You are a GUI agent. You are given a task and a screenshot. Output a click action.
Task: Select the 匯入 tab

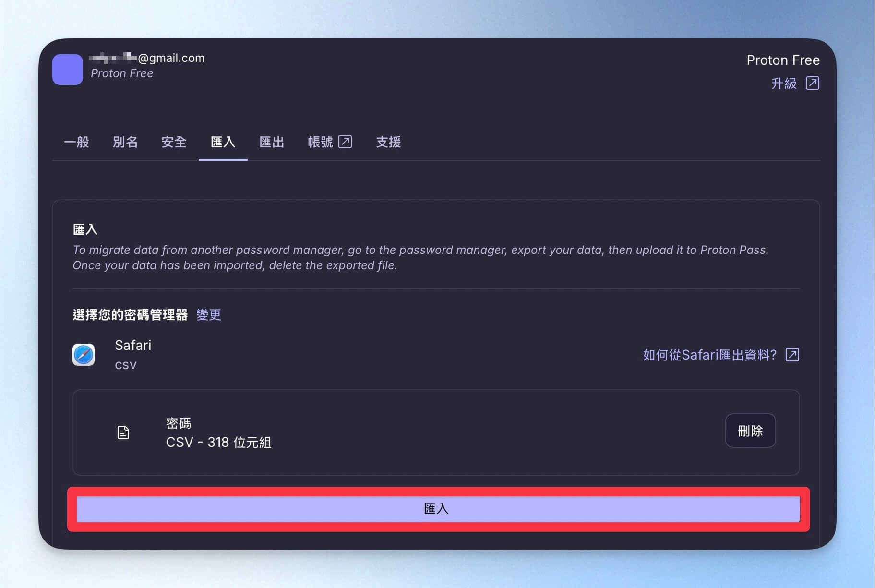(223, 142)
